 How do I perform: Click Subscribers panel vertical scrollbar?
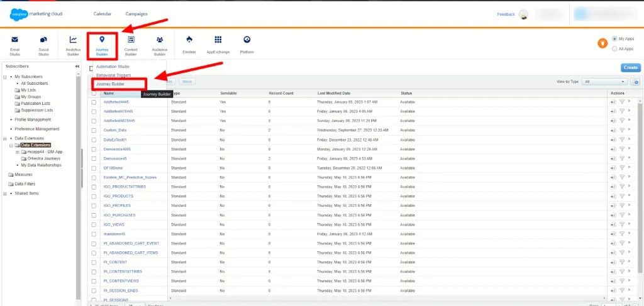[79, 189]
